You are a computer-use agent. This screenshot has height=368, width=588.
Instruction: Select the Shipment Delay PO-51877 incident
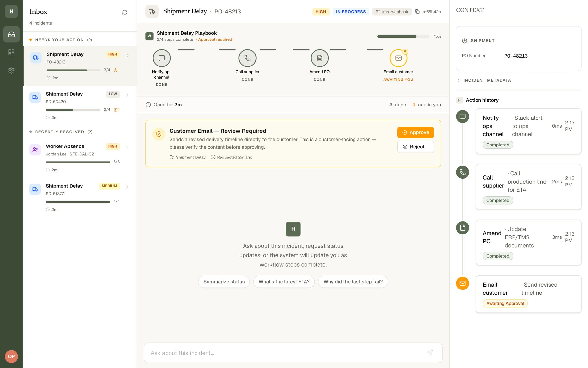(x=80, y=198)
